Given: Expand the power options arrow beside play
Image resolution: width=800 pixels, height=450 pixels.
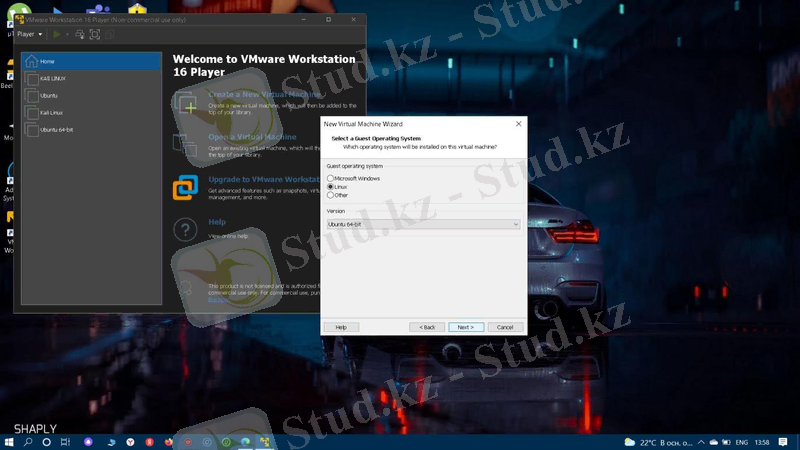Looking at the screenshot, I should (x=67, y=34).
